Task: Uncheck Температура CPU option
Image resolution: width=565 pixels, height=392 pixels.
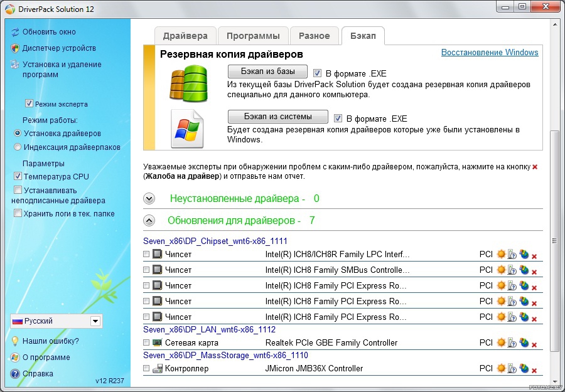Action: 18,176
